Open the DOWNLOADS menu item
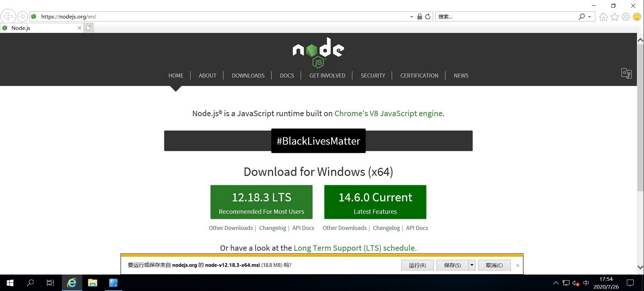The width and height of the screenshot is (644, 291). point(248,76)
